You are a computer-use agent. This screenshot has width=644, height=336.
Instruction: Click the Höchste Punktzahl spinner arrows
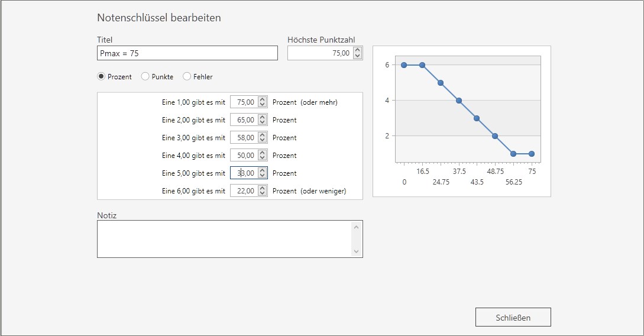pyautogui.click(x=357, y=53)
